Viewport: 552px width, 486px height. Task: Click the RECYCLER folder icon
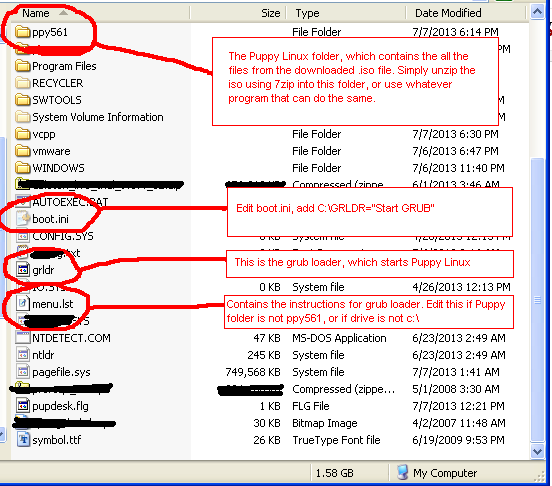pos(23,83)
